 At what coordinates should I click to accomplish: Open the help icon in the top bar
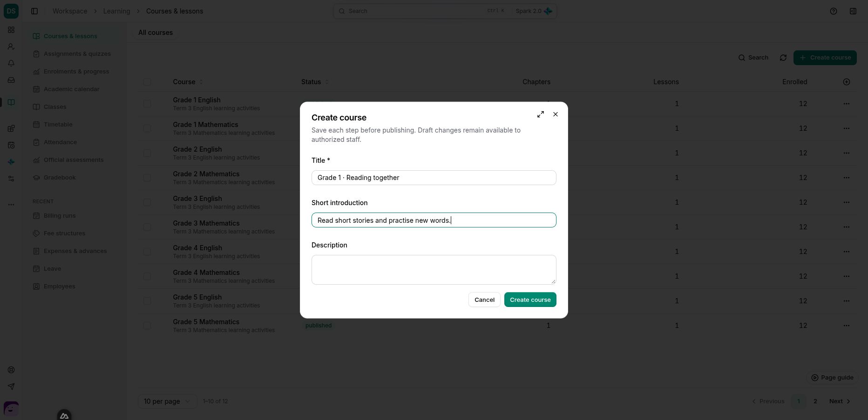point(834,11)
